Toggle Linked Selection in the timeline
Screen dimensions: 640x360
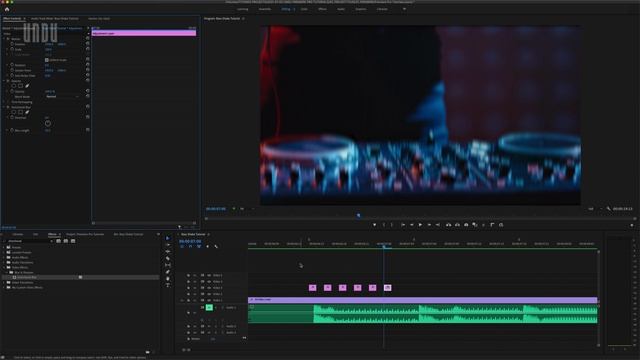(199, 247)
